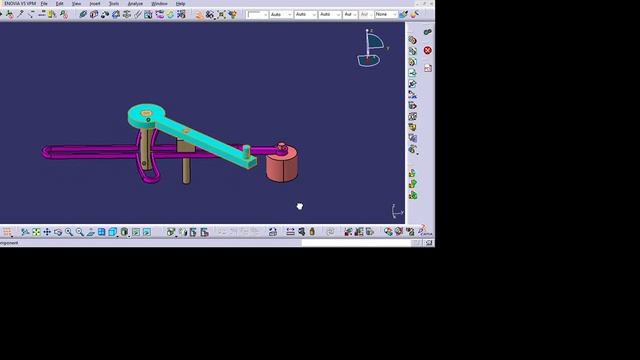This screenshot has width=640, height=360.
Task: Open the first Auto transparency dropdown
Action: [281, 15]
